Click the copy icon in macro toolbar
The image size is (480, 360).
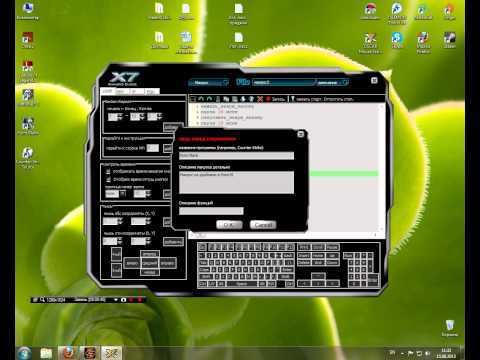pos(226,99)
